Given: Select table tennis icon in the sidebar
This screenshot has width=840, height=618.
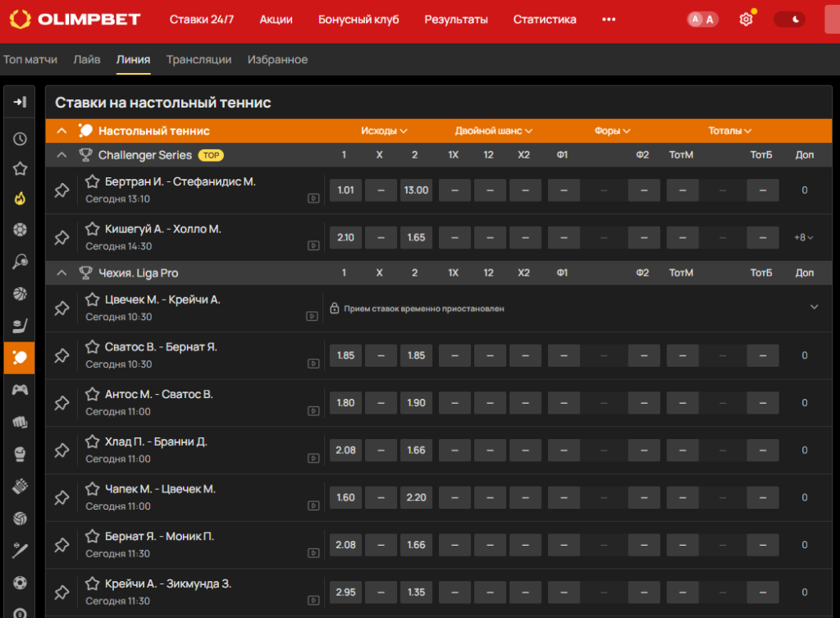Looking at the screenshot, I should click(x=20, y=358).
